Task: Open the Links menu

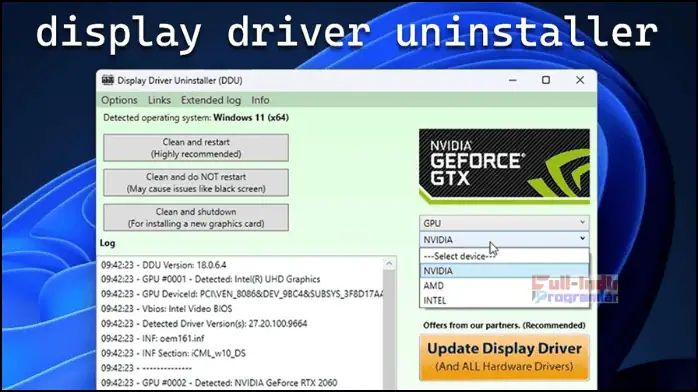Action: tap(159, 100)
